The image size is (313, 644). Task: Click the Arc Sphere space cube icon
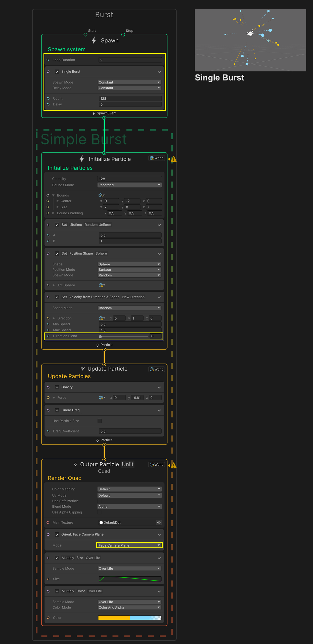coord(102,285)
